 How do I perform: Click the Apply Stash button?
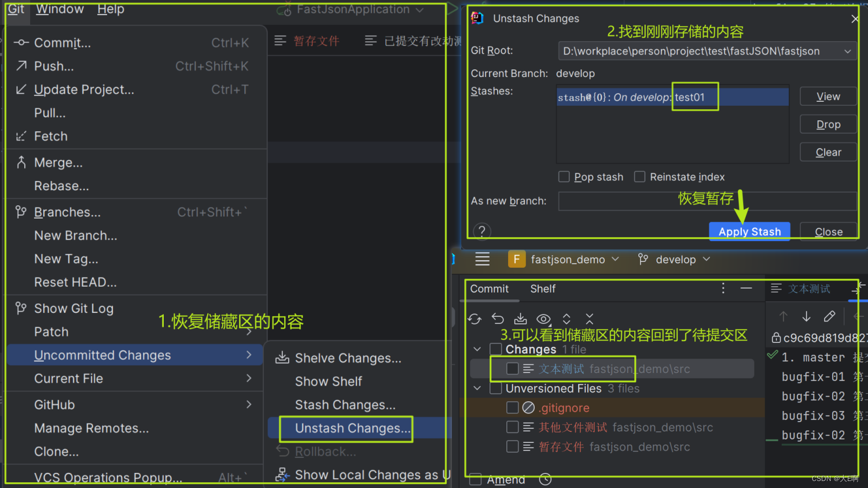[x=749, y=231]
